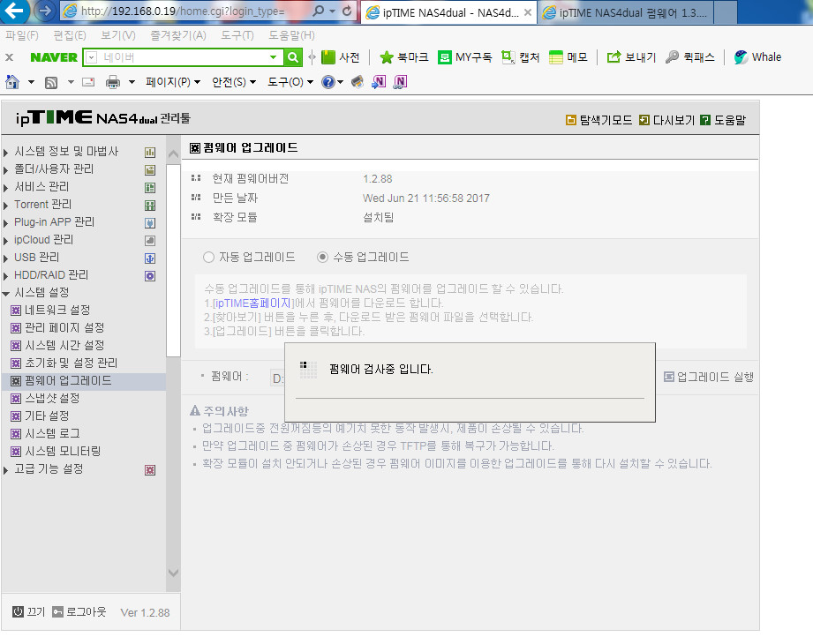Close the Naver toolbar with X
The image size is (813, 644).
coord(10,57)
